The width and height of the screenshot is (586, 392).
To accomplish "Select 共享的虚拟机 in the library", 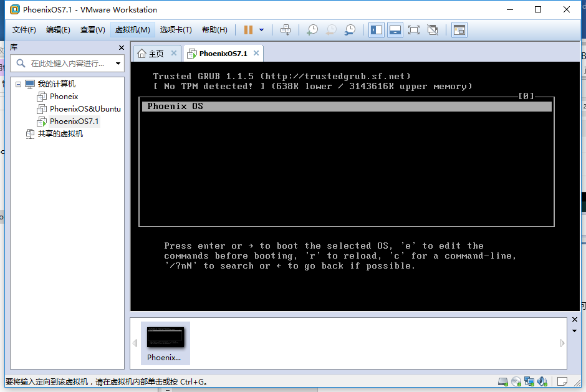I will click(x=60, y=134).
